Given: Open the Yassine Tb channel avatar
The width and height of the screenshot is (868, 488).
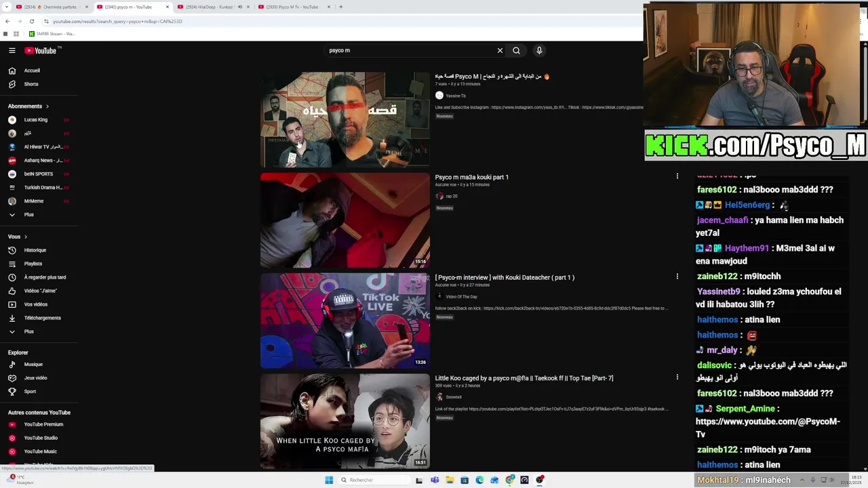Looking at the screenshot, I should point(439,96).
